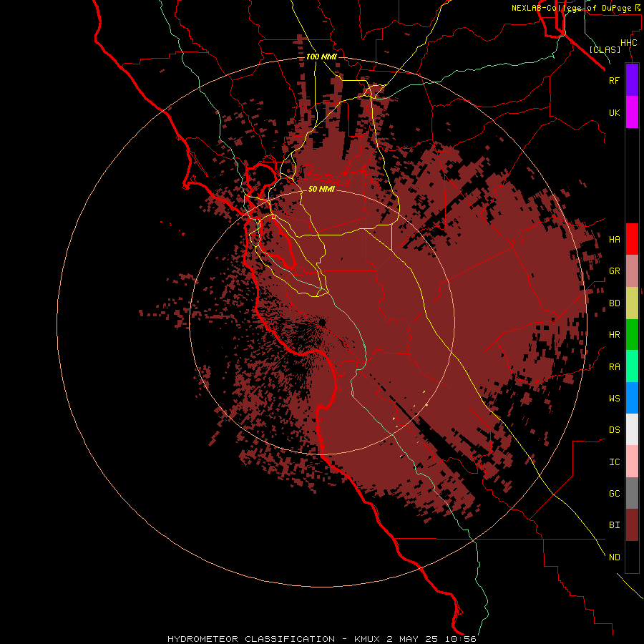Click the HA legend label
The image size is (644, 644).
pos(614,240)
